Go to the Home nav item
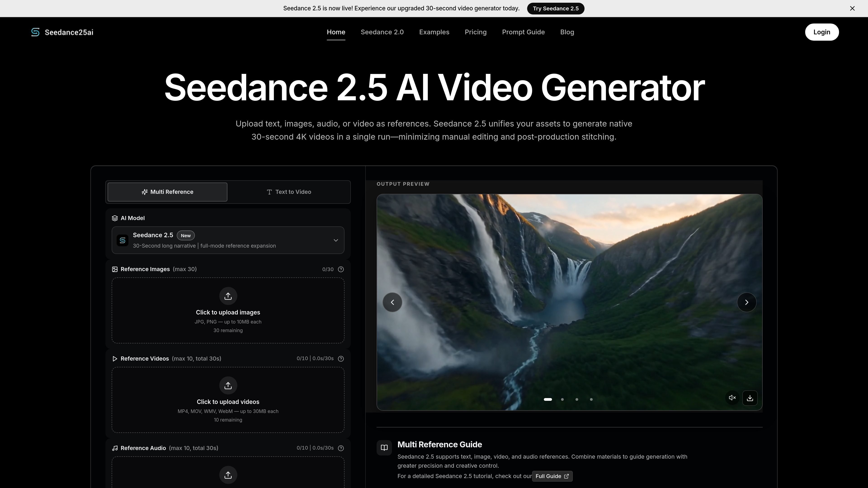Viewport: 868px width, 488px height. (x=336, y=32)
